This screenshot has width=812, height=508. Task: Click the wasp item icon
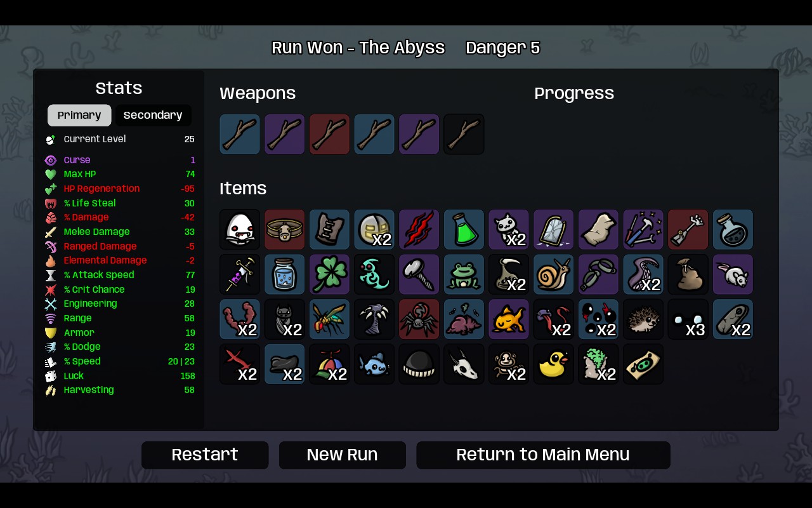329,319
